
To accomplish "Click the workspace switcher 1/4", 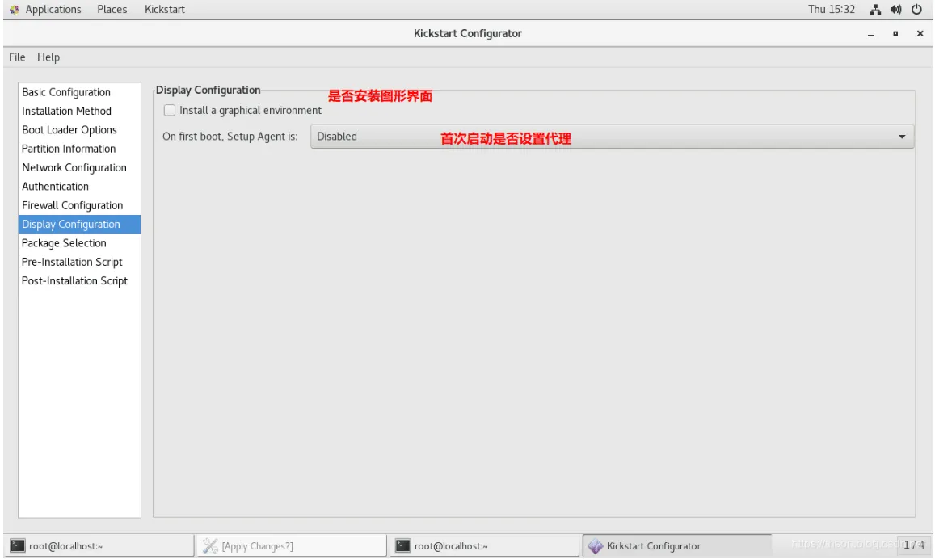I will point(913,545).
